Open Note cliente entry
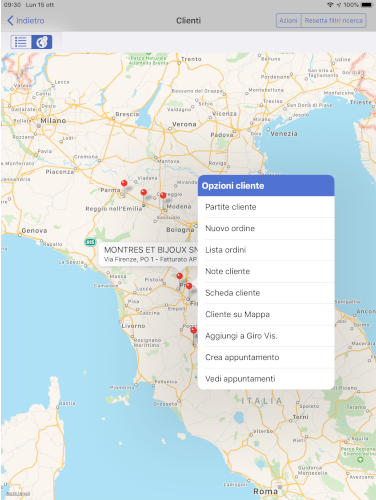 266,271
